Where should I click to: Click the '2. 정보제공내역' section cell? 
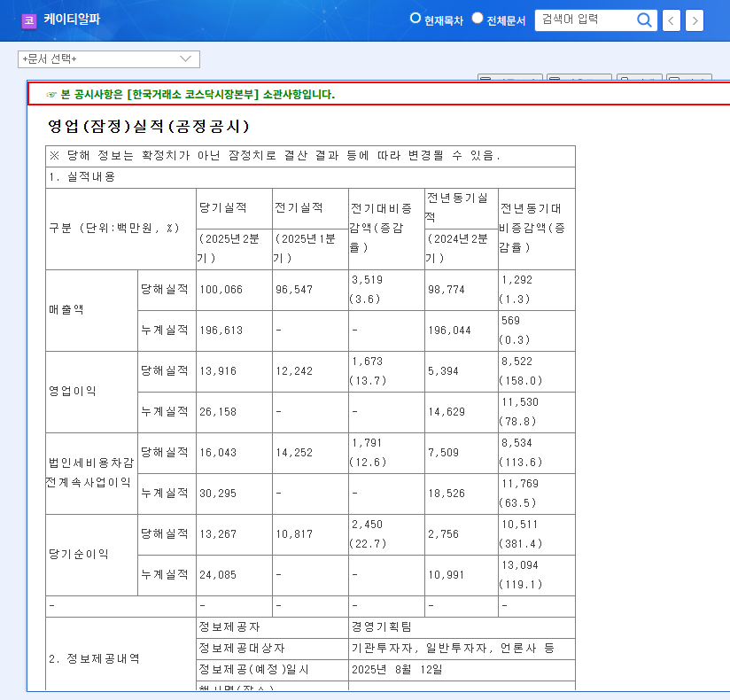93,659
